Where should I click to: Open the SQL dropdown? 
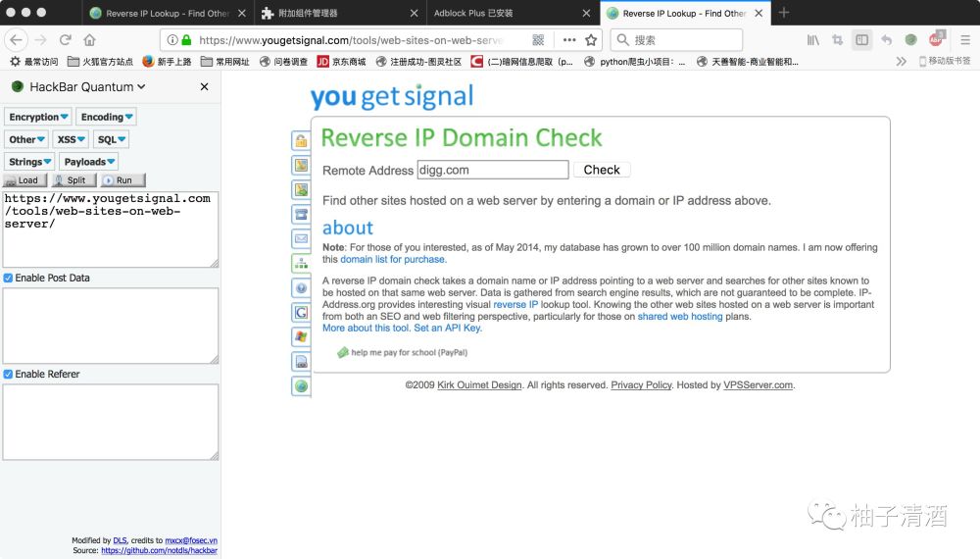(112, 139)
